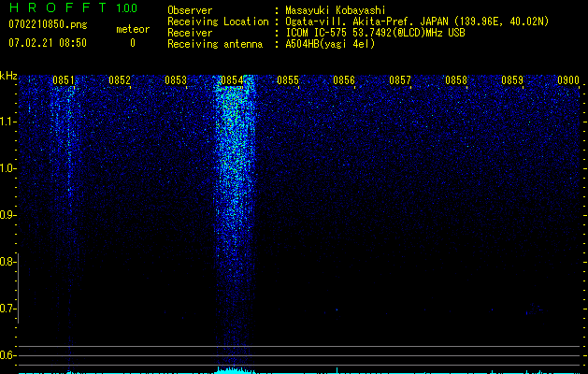Click the 0.8 kHz axis label
Image resolution: width=588 pixels, height=374 pixels.
(x=7, y=262)
